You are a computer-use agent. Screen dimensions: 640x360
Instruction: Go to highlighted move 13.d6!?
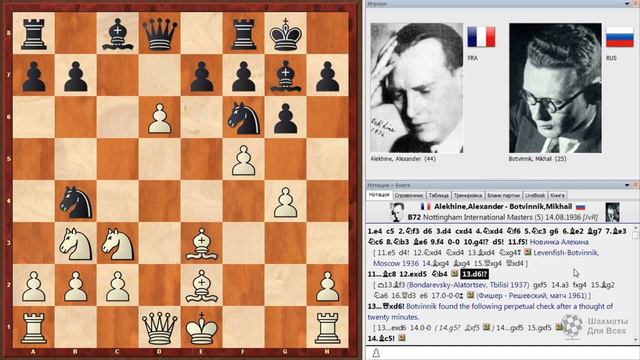tap(474, 274)
